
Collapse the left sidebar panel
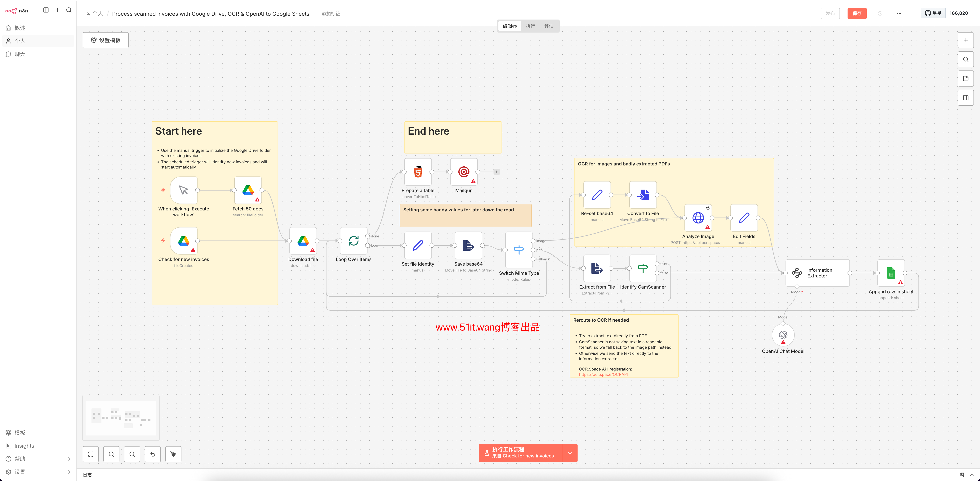click(46, 10)
